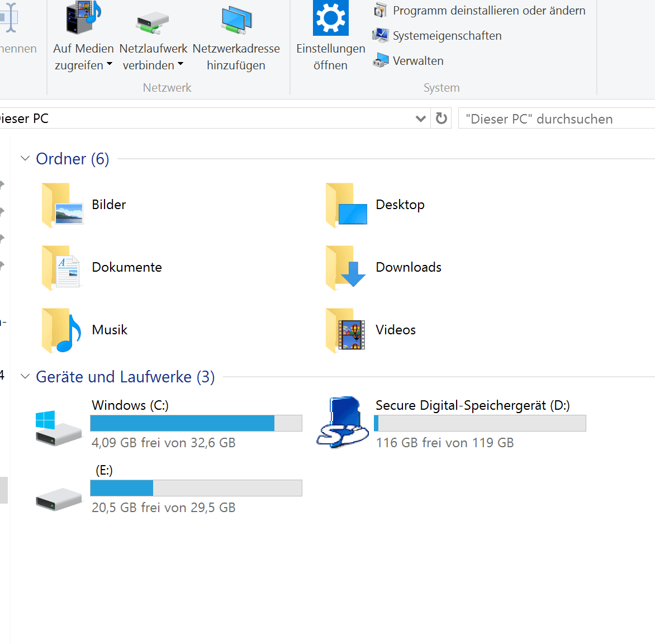
Task: Click the Bilder folder name
Action: (108, 205)
